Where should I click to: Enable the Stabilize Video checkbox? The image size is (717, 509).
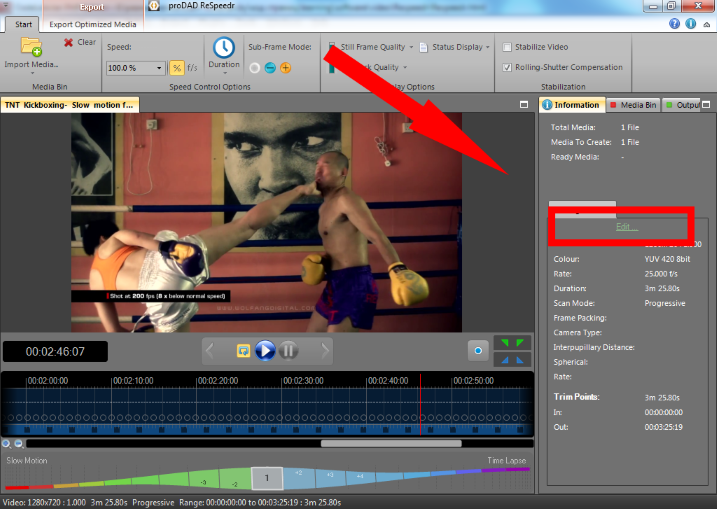[x=508, y=47]
